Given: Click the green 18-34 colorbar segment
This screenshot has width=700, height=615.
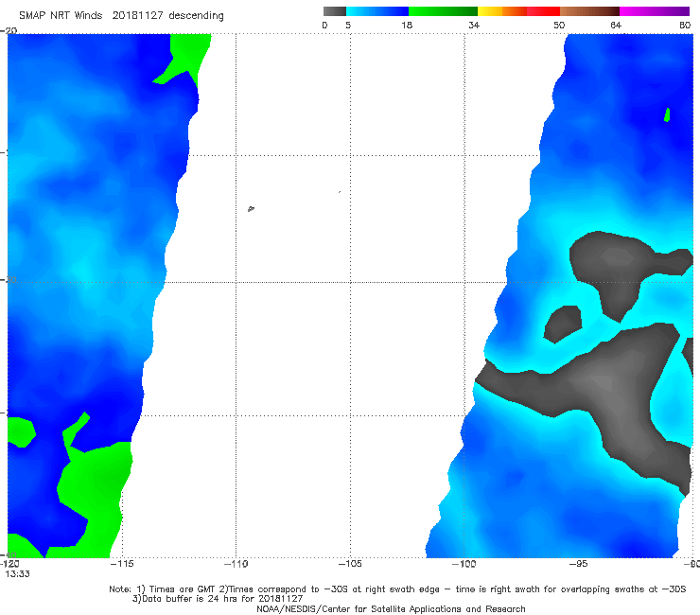Looking at the screenshot, I should click(x=443, y=11).
